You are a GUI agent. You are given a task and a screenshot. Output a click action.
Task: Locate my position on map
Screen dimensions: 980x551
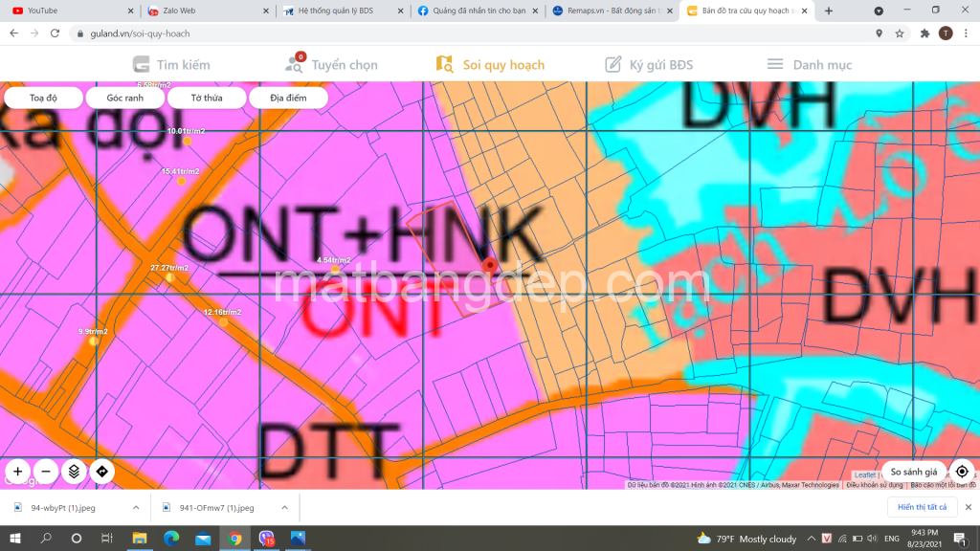[x=962, y=472]
